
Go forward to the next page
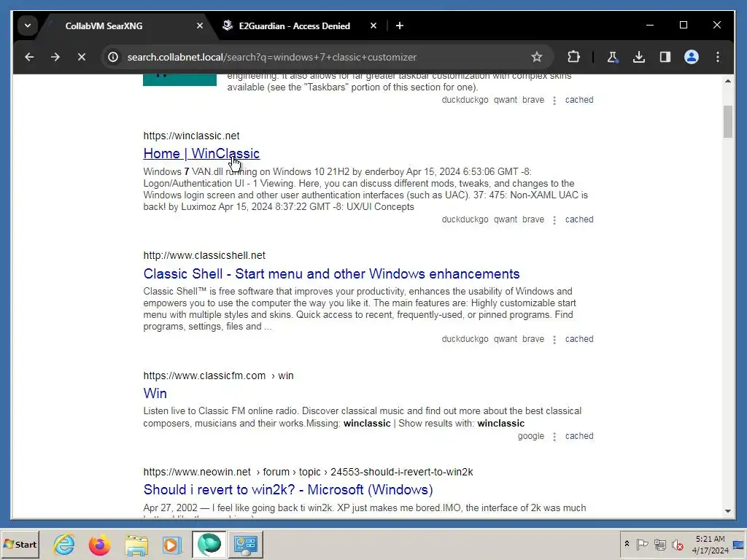tap(55, 57)
